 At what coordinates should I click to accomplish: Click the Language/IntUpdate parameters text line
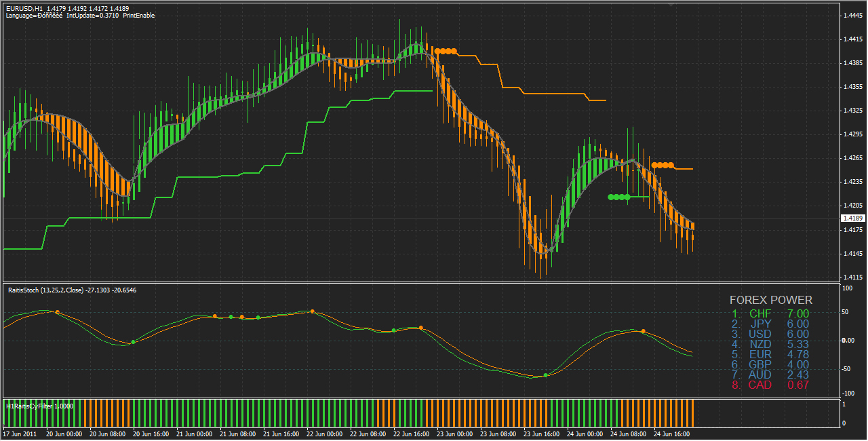[80, 16]
